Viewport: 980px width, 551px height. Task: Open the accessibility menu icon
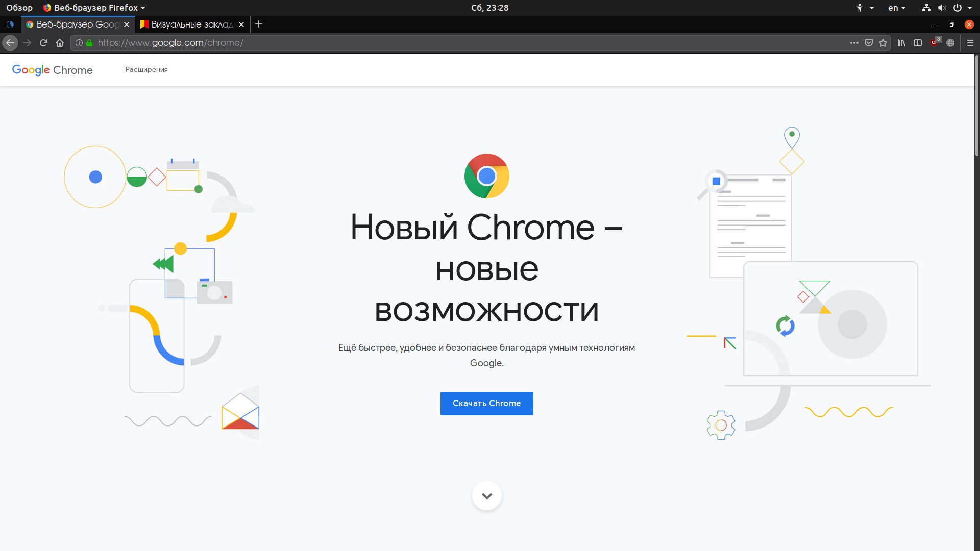[x=865, y=8]
